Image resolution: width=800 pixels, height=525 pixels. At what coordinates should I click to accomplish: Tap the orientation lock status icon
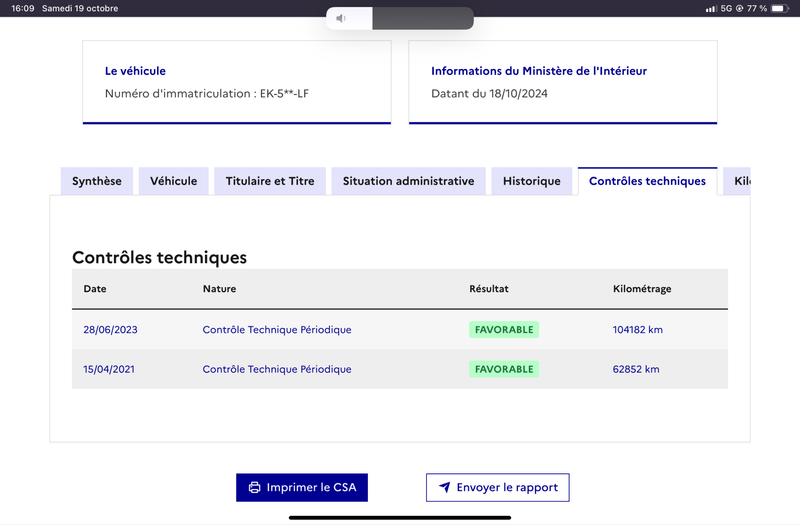739,8
